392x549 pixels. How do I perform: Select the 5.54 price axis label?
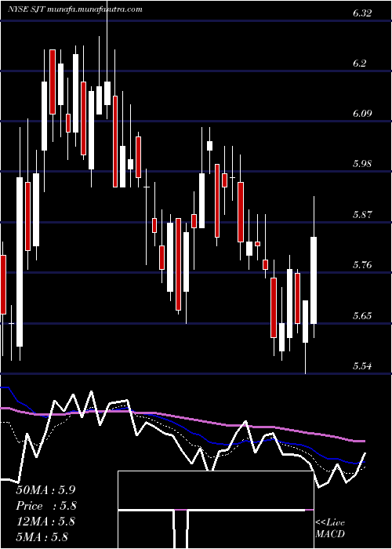362,366
